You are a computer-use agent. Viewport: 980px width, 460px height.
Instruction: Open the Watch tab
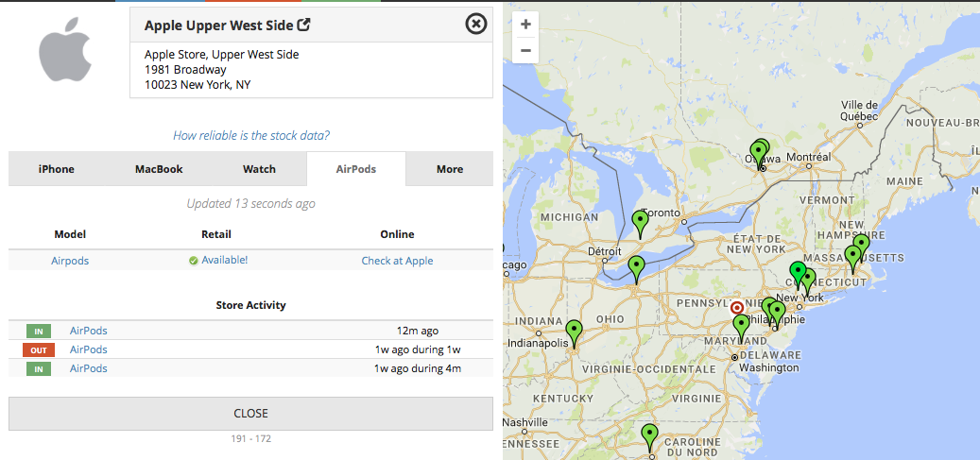pos(259,169)
